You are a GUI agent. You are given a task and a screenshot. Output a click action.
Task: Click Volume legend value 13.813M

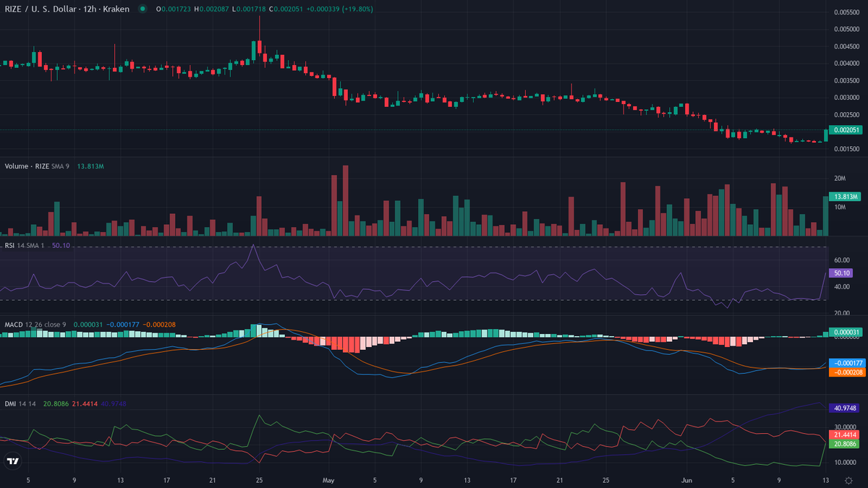click(91, 166)
